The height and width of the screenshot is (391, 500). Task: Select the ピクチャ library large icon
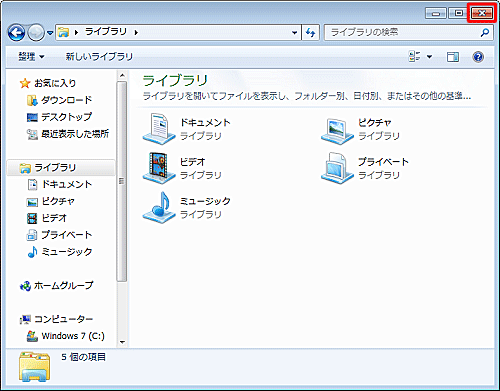(x=337, y=131)
